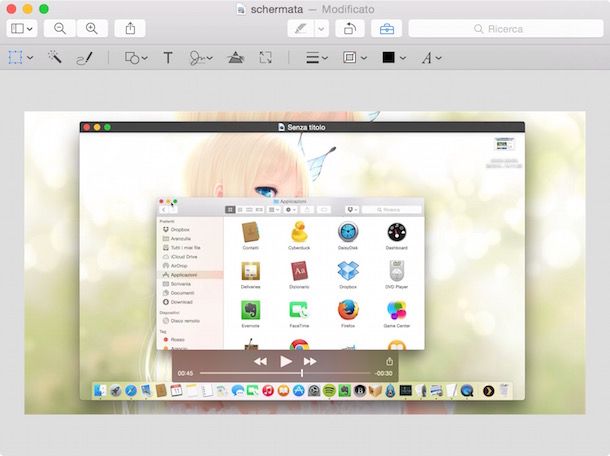
Task: Click the play button in captured player
Action: point(286,361)
